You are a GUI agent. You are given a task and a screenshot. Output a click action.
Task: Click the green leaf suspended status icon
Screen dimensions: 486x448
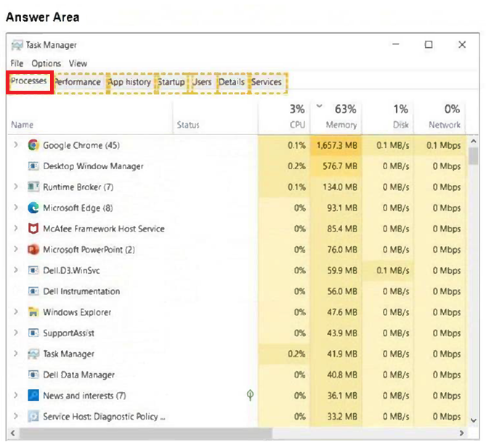tap(250, 395)
